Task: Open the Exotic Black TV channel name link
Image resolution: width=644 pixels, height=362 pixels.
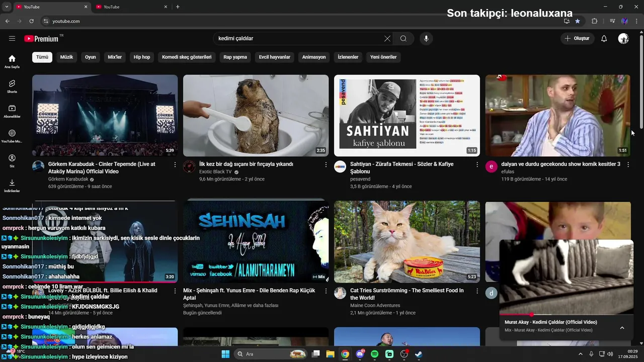Action: click(215, 171)
